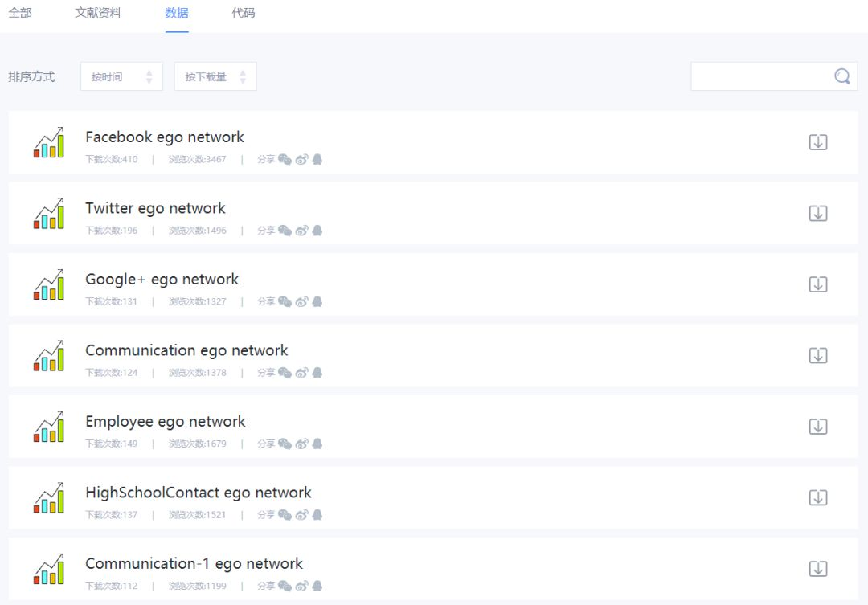Open Communication-1 ego network title link
This screenshot has height=605, width=868.
click(x=194, y=563)
